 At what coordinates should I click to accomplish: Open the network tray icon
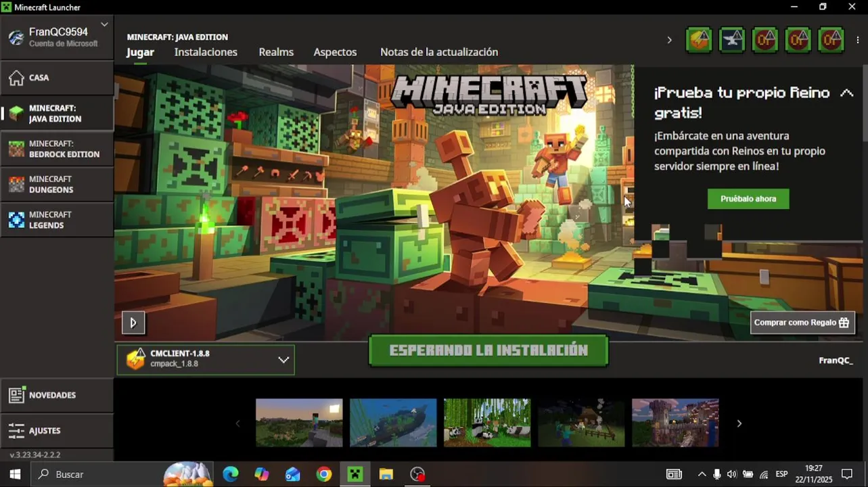764,474
